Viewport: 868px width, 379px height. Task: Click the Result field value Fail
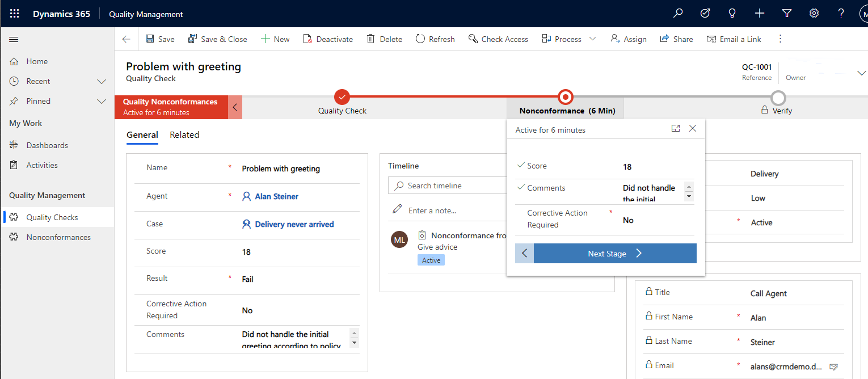coord(247,279)
